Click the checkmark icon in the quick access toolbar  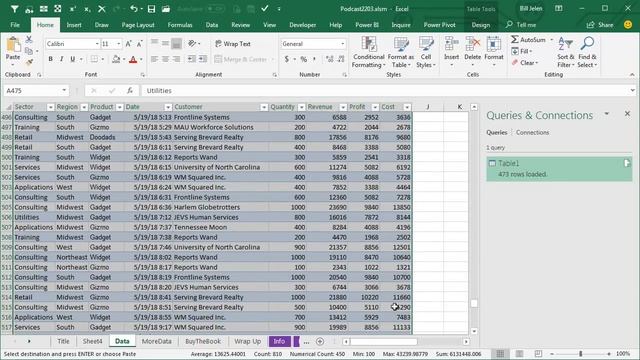coord(265,8)
